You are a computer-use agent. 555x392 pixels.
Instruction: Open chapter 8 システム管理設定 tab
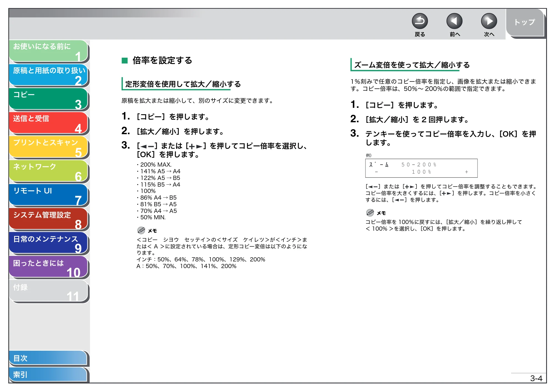click(x=49, y=219)
